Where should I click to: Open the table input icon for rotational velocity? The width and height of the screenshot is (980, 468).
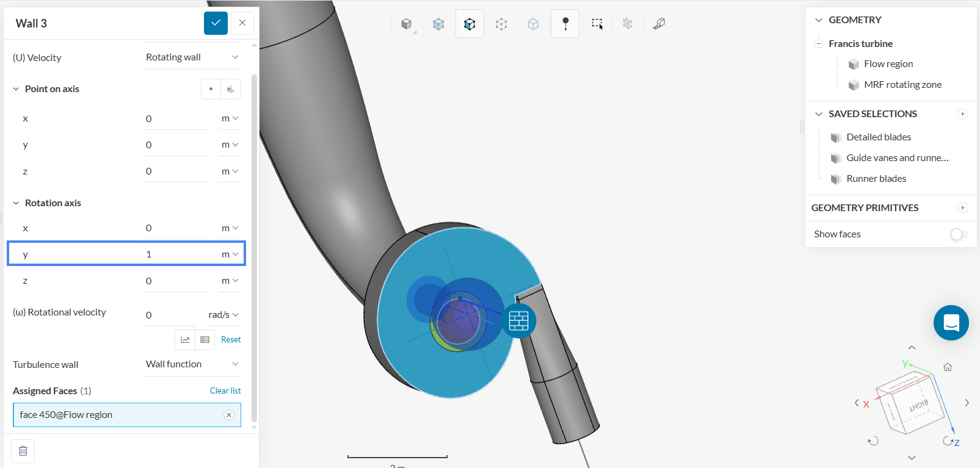pos(205,340)
